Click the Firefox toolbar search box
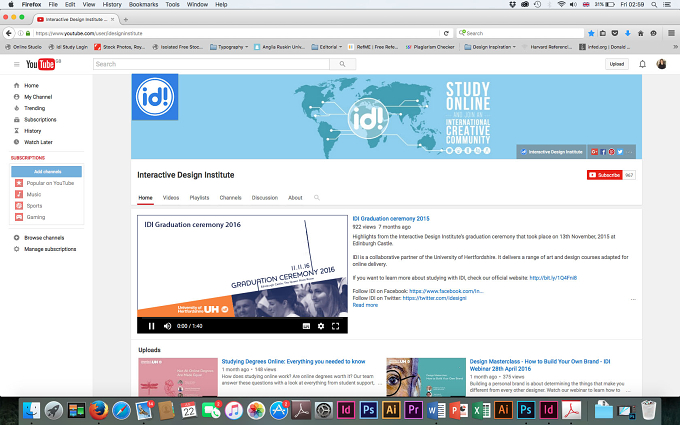This screenshot has width=680, height=425. point(520,33)
